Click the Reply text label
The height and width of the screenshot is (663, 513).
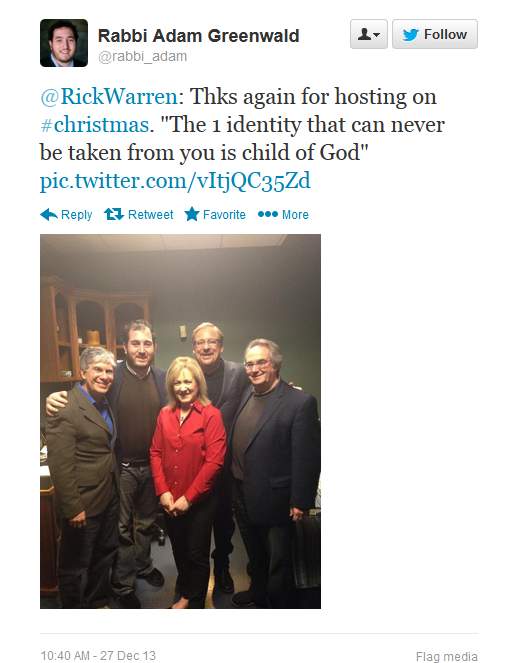77,215
